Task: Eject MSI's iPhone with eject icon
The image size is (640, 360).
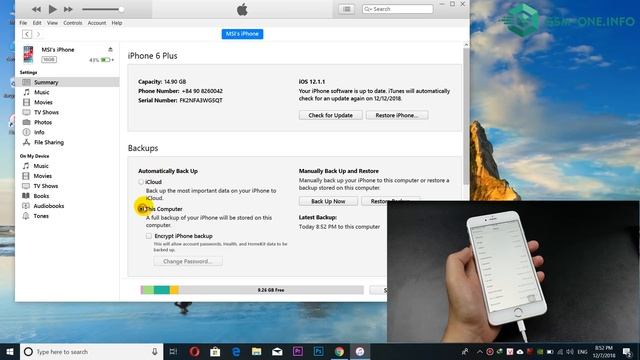Action: (x=110, y=49)
